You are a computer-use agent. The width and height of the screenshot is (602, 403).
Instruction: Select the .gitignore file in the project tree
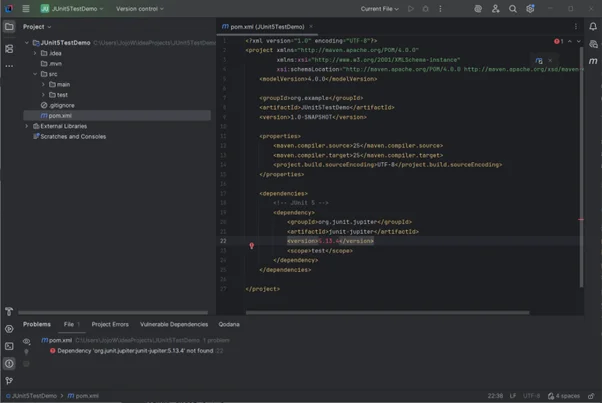61,105
